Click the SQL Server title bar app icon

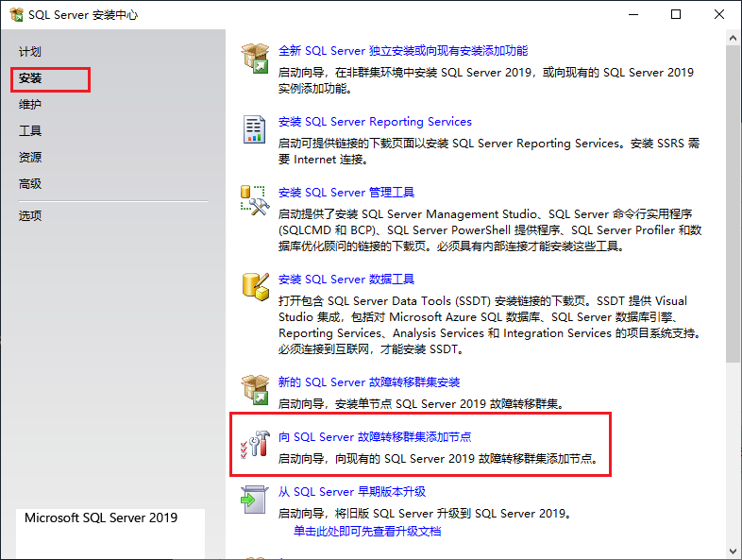click(16, 15)
